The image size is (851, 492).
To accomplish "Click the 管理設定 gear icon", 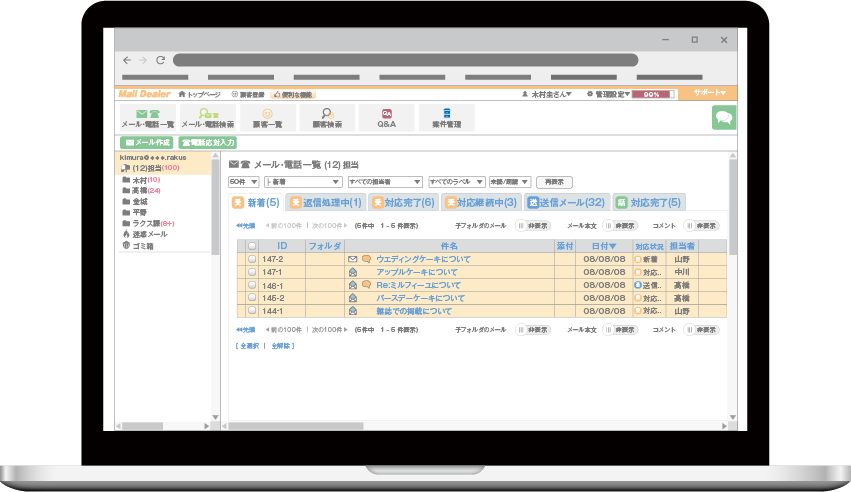I will 590,94.
